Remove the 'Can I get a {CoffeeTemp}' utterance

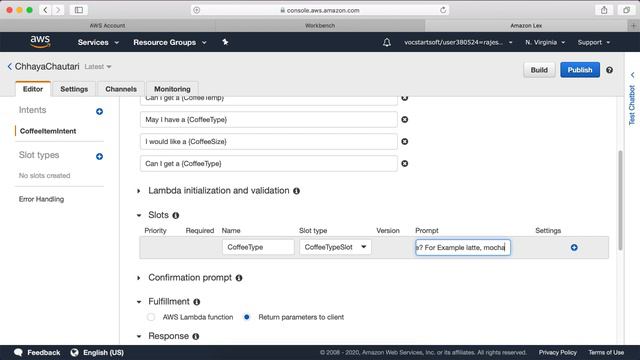pyautogui.click(x=404, y=98)
